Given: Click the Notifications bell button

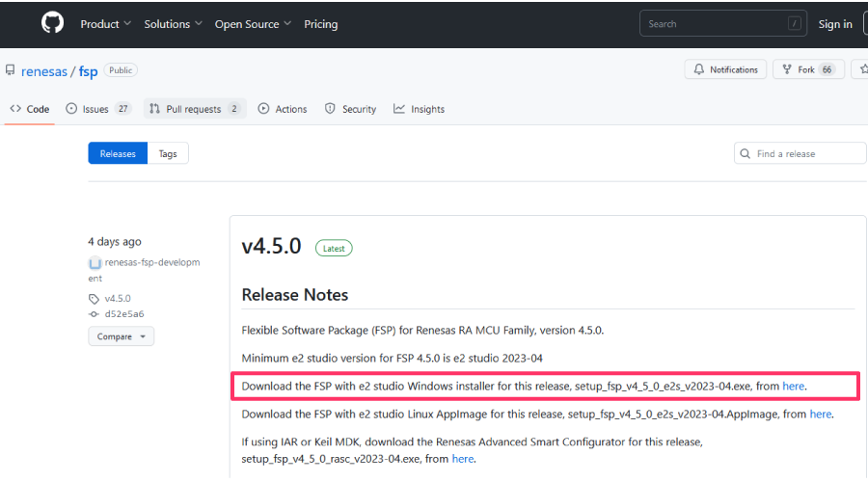Looking at the screenshot, I should (x=725, y=69).
